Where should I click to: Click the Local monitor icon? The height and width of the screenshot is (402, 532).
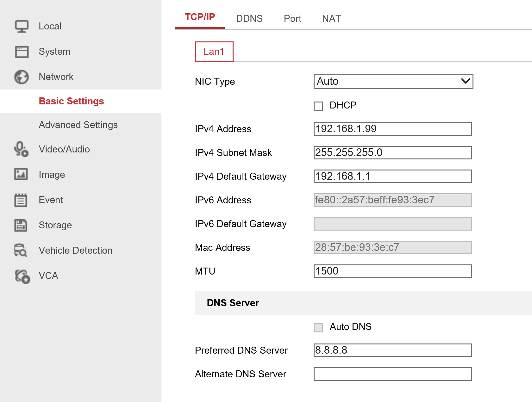22,26
